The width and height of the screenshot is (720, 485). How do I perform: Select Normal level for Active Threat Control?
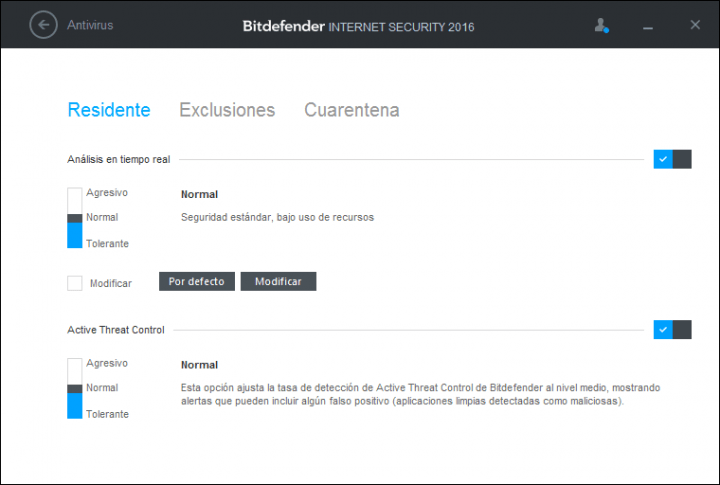[102, 388]
